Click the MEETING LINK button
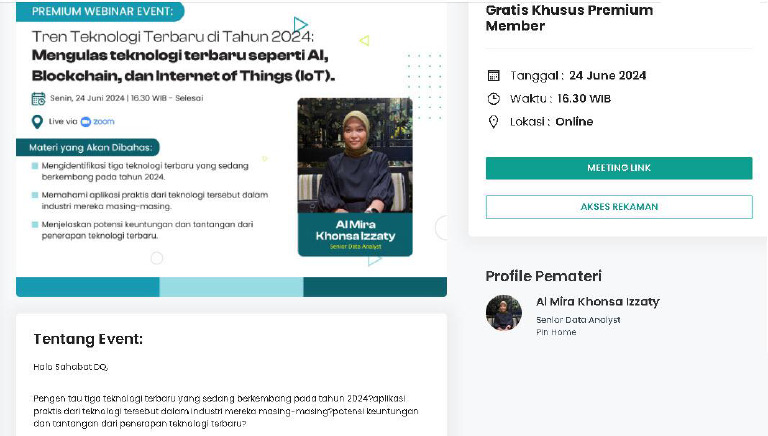Viewport: 768px width, 436px height. click(619, 168)
